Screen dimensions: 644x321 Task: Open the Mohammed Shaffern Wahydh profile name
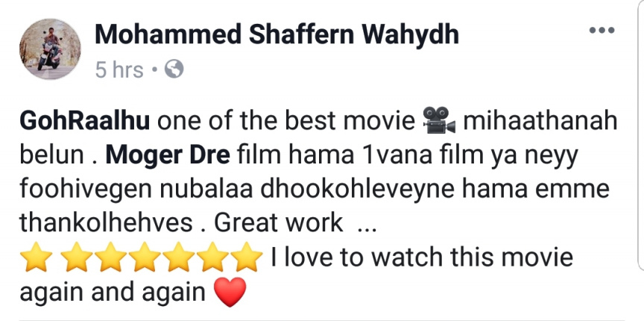point(277,34)
